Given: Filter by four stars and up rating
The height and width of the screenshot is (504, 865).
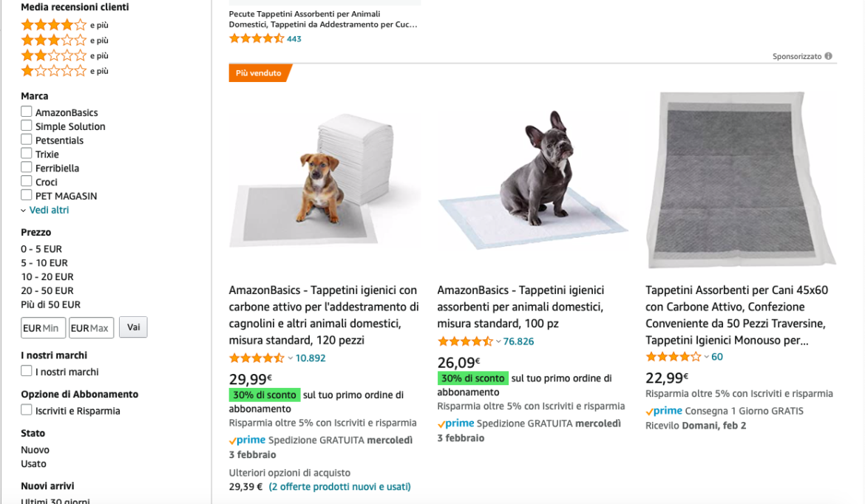Looking at the screenshot, I should point(54,25).
